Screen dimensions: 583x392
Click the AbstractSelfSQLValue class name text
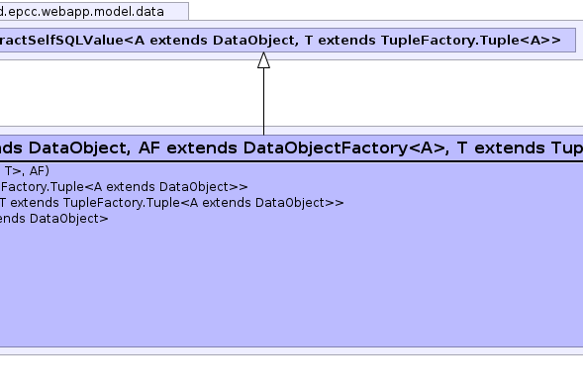click(61, 41)
